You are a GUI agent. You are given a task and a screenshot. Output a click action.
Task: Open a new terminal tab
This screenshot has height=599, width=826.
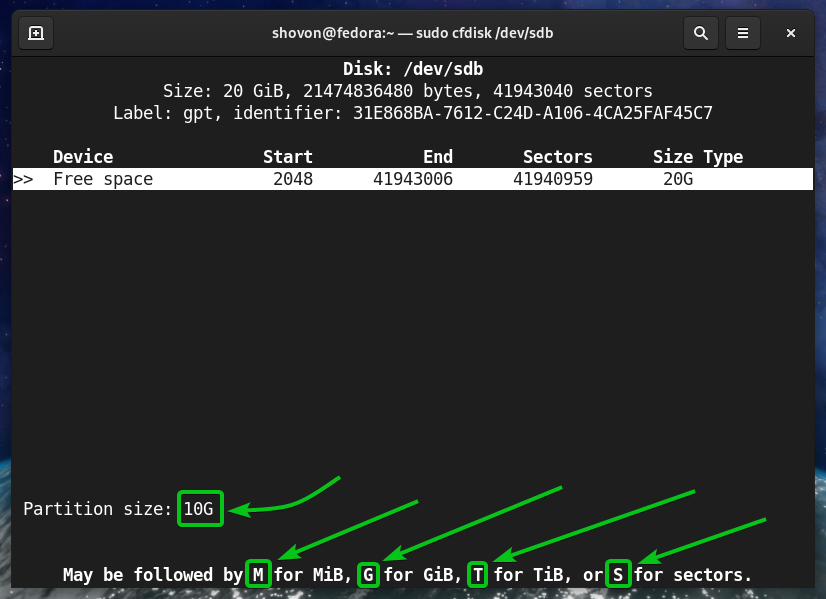pyautogui.click(x=36, y=33)
